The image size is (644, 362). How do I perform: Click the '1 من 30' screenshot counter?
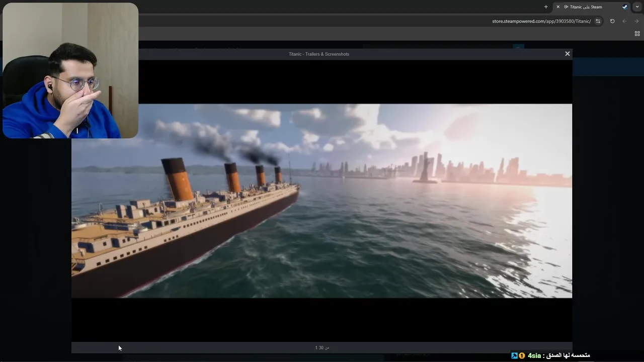click(322, 347)
